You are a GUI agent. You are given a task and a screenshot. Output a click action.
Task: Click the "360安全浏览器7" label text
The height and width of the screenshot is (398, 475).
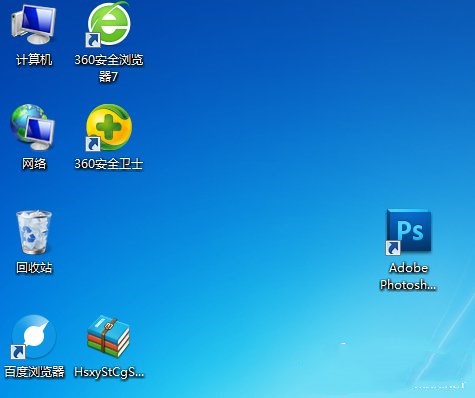pos(109,68)
